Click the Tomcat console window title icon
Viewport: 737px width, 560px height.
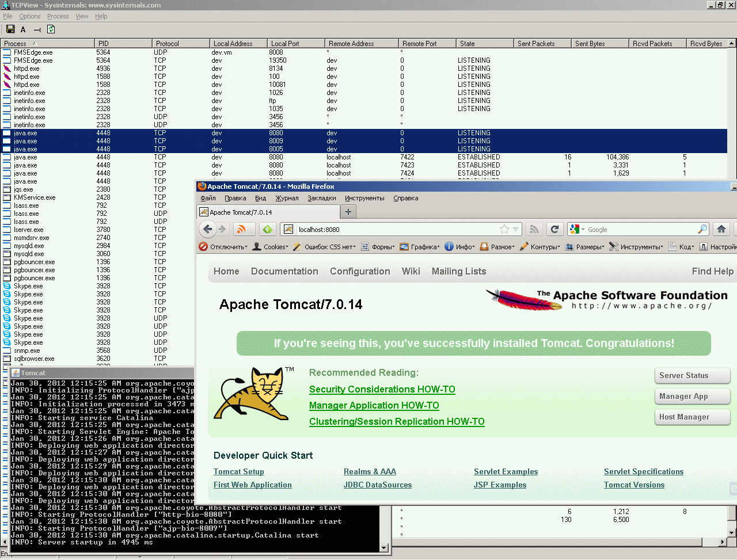[x=16, y=373]
